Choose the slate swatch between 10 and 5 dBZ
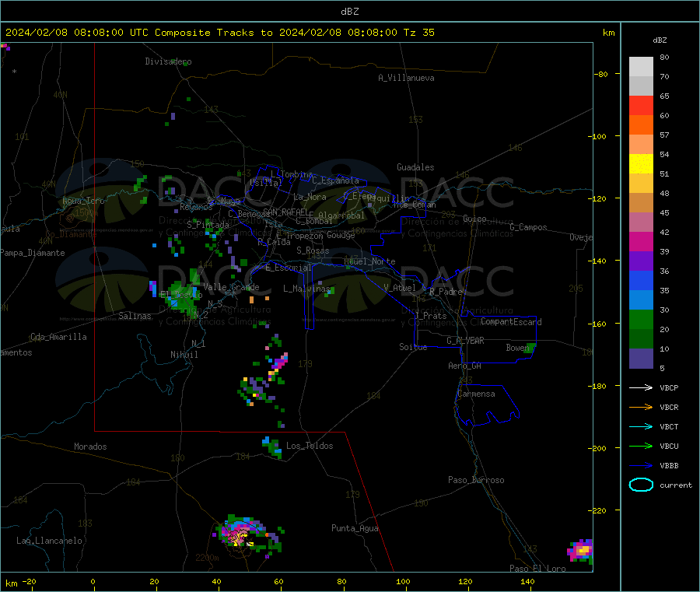 (641, 359)
